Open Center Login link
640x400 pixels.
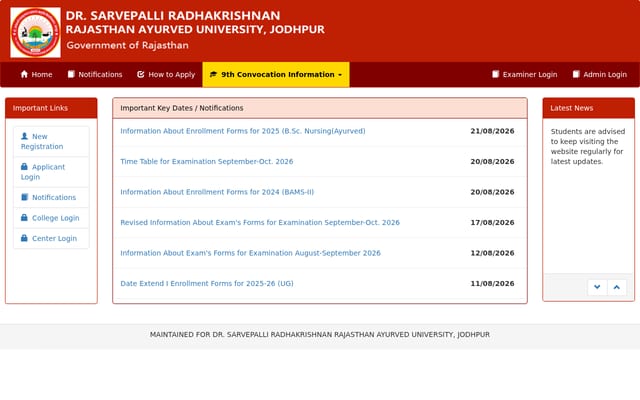[x=51, y=238]
